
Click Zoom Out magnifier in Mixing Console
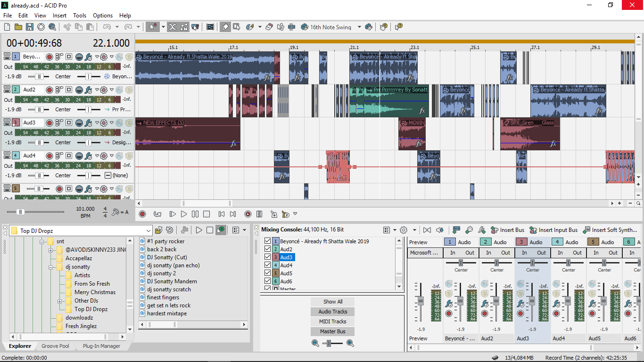tap(315, 344)
